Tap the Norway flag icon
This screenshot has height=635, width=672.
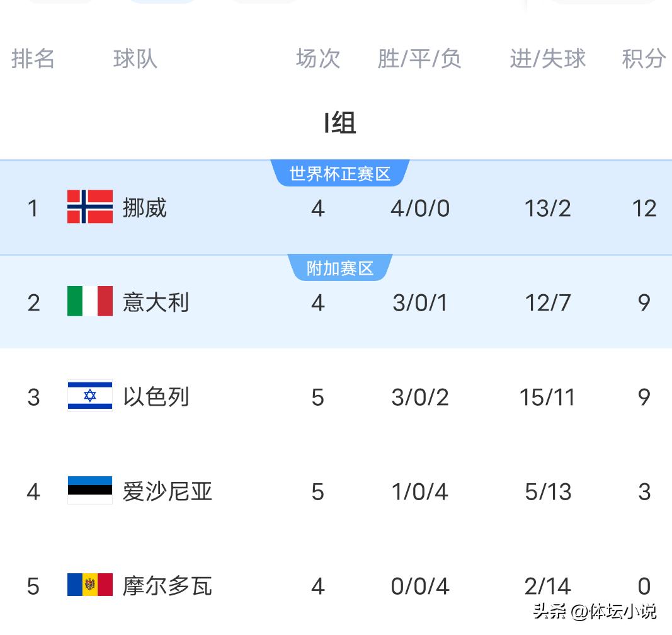click(90, 207)
